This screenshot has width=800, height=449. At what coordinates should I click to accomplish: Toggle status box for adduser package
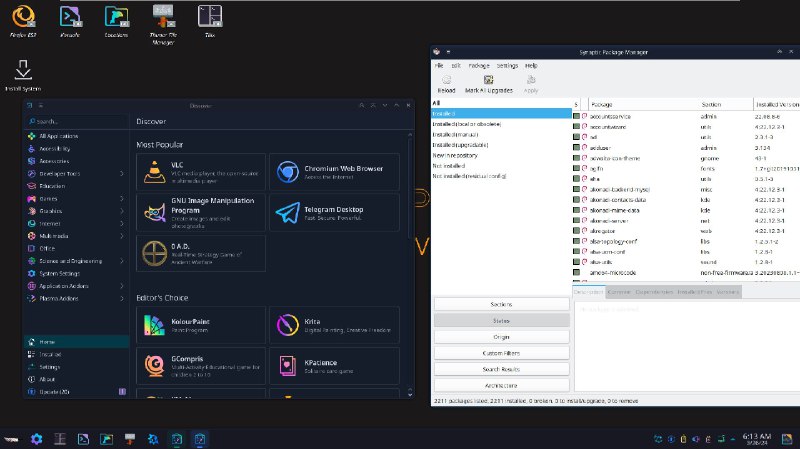[577, 147]
